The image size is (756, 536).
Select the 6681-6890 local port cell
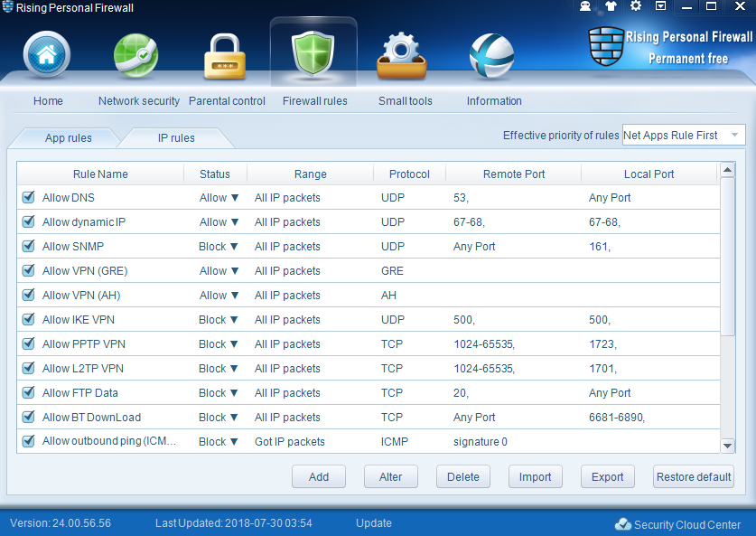click(x=617, y=418)
